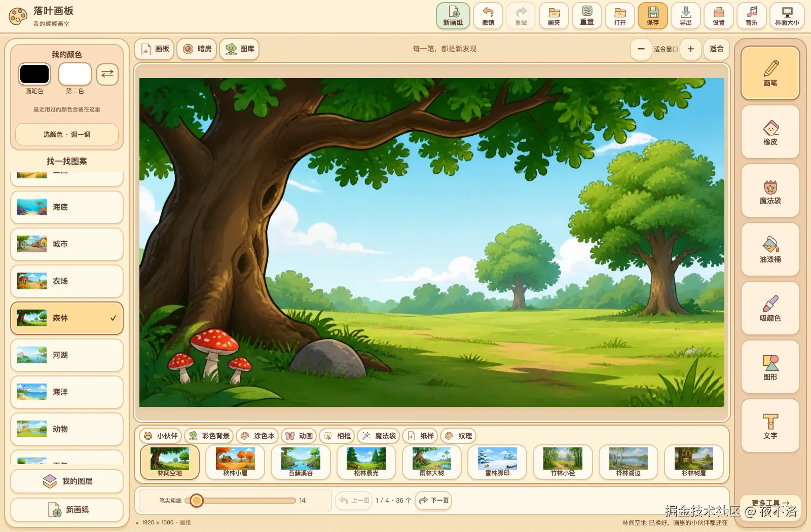Open the 纹理 category tab
Viewport: 811px width, 532px height.
(x=459, y=436)
